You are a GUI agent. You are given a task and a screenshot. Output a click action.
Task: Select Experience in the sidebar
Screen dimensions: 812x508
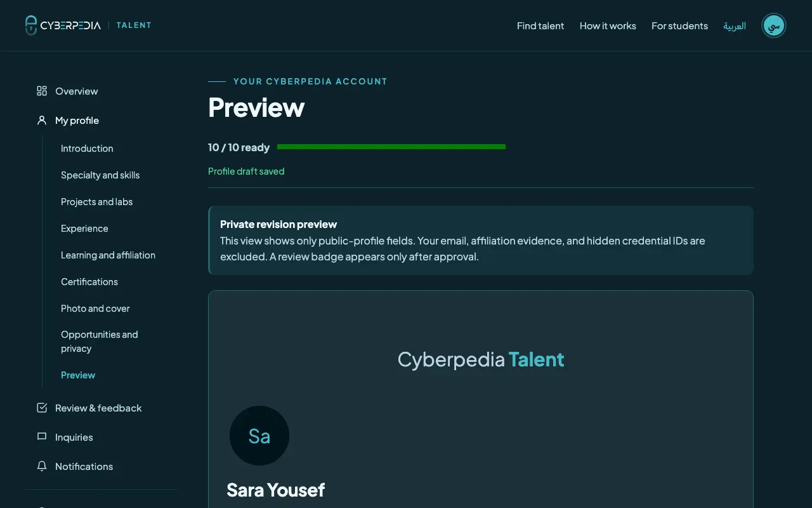click(84, 229)
